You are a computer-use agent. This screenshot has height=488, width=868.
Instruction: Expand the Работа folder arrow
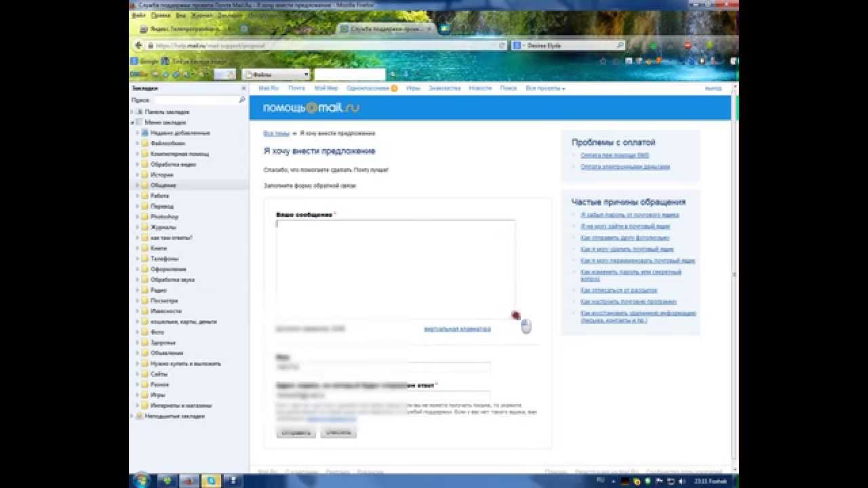point(137,196)
